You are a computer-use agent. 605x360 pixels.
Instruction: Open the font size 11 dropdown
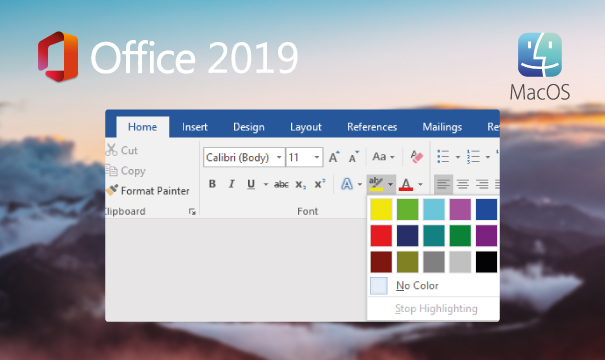(x=316, y=157)
